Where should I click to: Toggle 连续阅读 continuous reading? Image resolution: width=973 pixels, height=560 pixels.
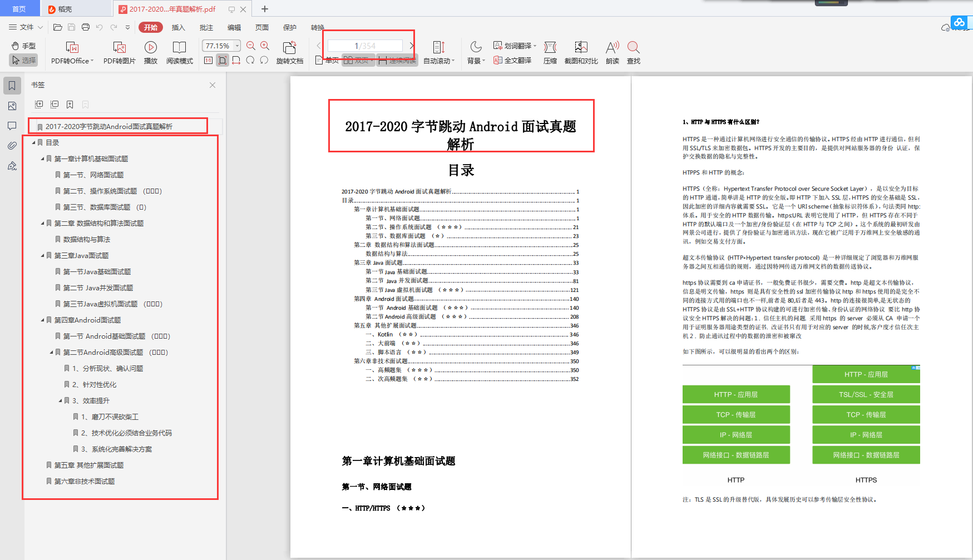[397, 61]
